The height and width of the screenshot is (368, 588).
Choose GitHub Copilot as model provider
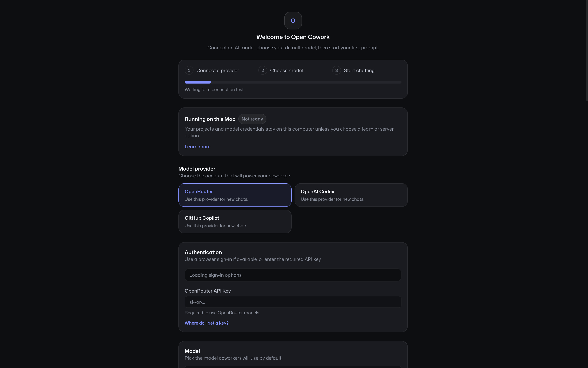click(x=235, y=222)
